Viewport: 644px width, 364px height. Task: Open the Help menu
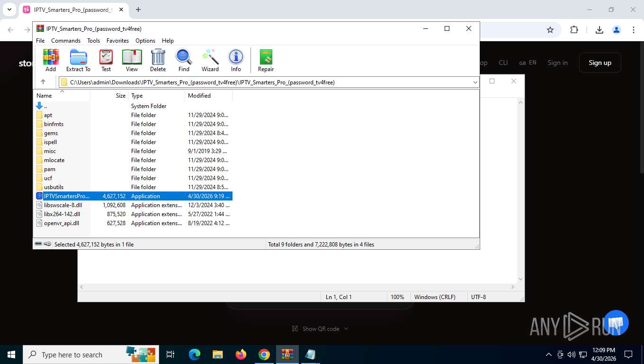pos(168,41)
